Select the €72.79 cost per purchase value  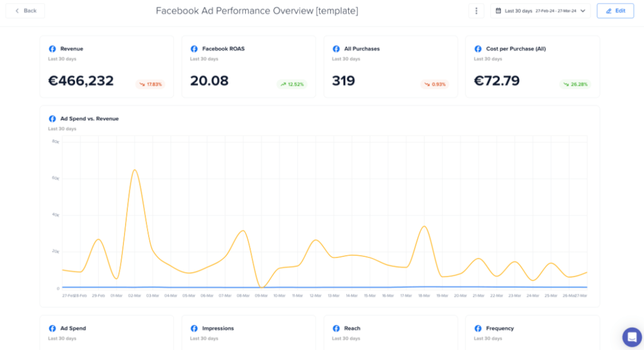pyautogui.click(x=497, y=80)
